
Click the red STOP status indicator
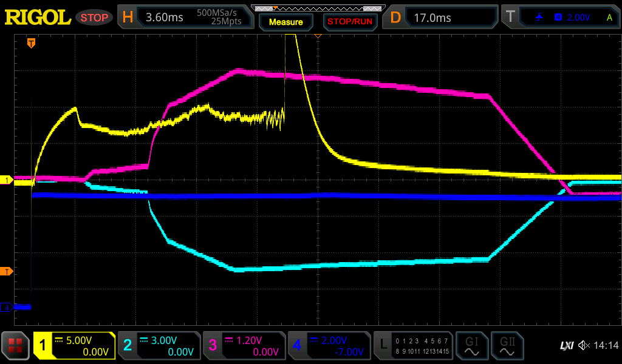pyautogui.click(x=95, y=18)
